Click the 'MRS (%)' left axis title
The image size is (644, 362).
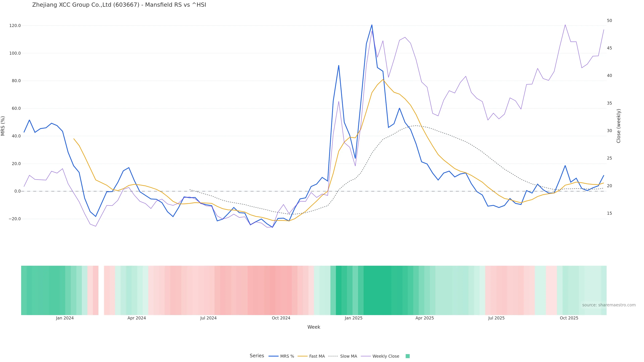pyautogui.click(x=3, y=126)
